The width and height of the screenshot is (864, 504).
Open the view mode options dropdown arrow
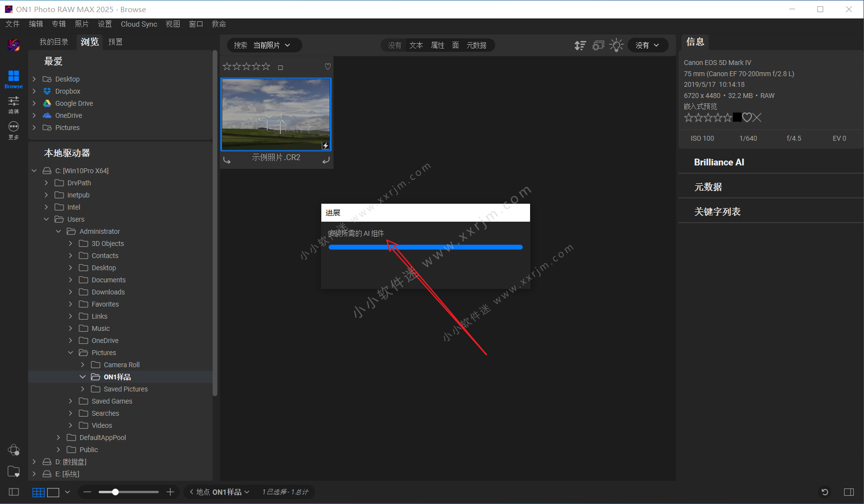(x=67, y=492)
